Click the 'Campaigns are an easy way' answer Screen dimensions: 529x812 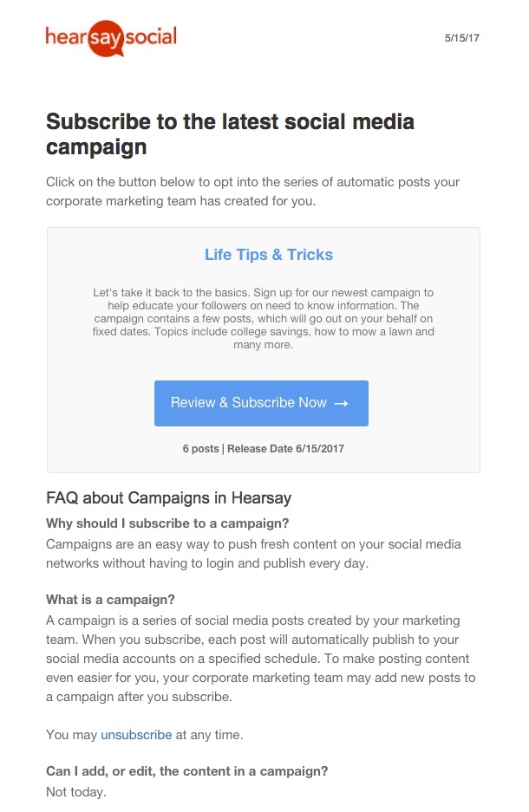(x=253, y=554)
